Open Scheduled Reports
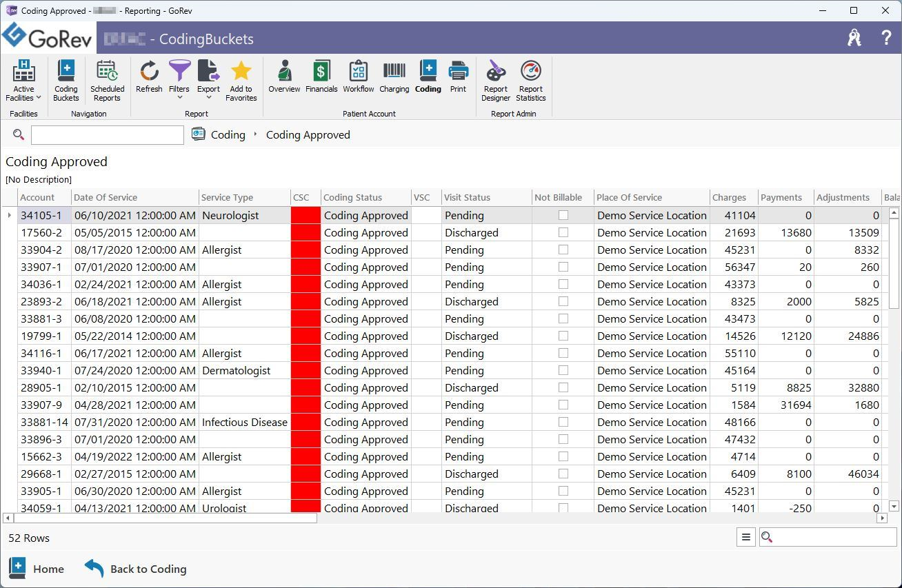 click(108, 81)
